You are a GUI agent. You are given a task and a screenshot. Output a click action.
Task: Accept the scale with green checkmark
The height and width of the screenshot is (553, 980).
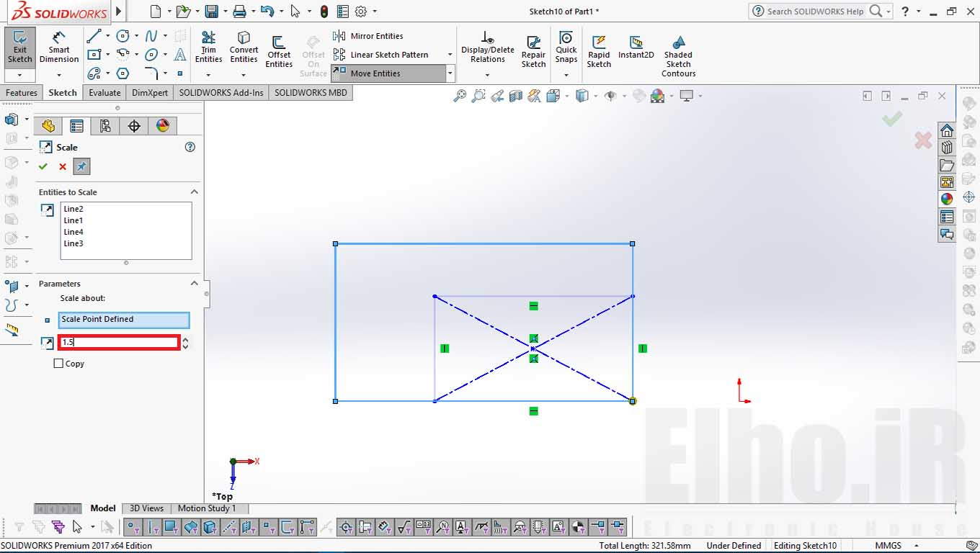click(43, 166)
